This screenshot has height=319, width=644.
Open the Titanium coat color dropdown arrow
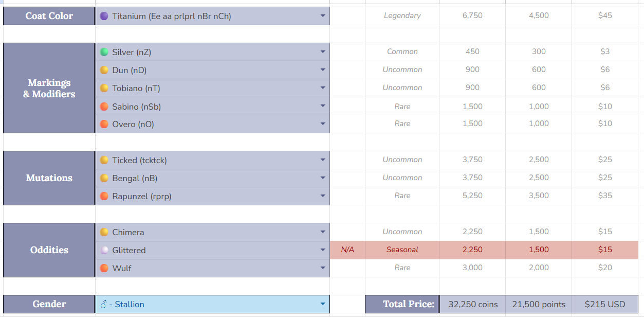322,16
